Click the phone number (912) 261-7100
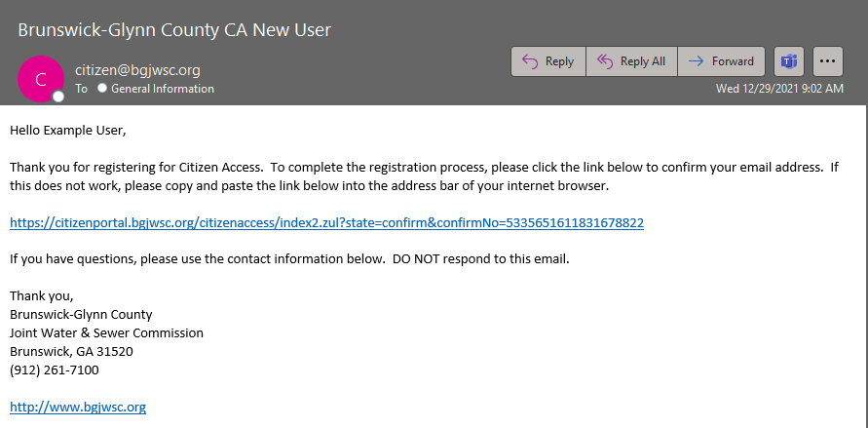868x428 pixels. pos(55,370)
